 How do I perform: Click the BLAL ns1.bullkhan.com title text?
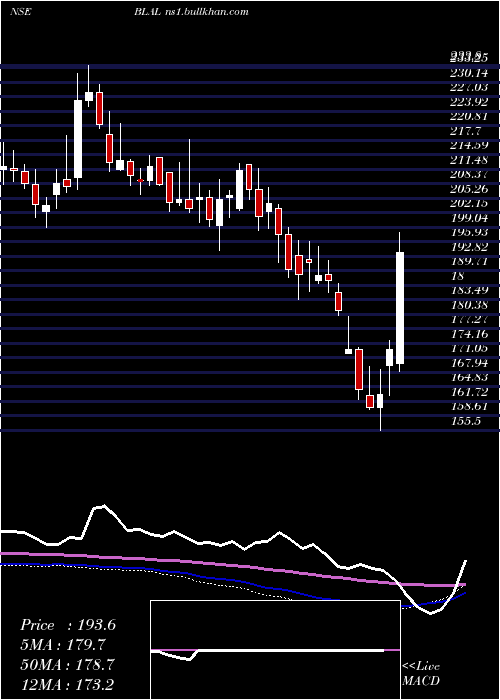pos(191,12)
